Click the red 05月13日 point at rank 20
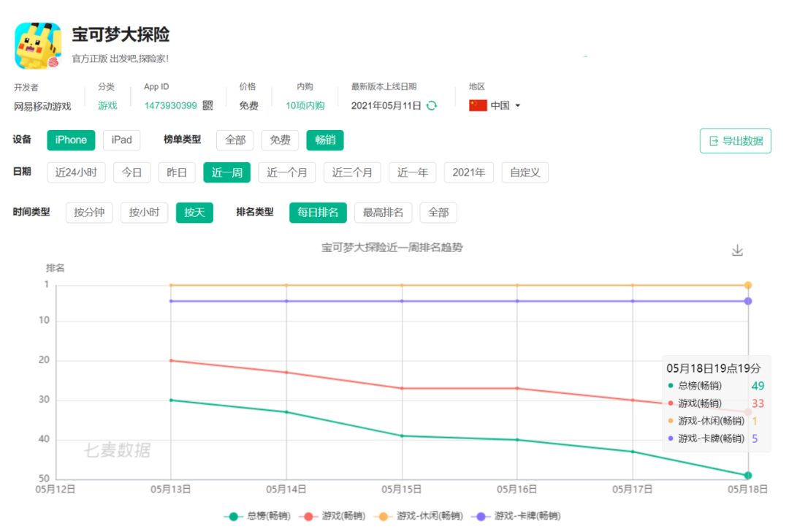789x532 pixels. tap(171, 360)
